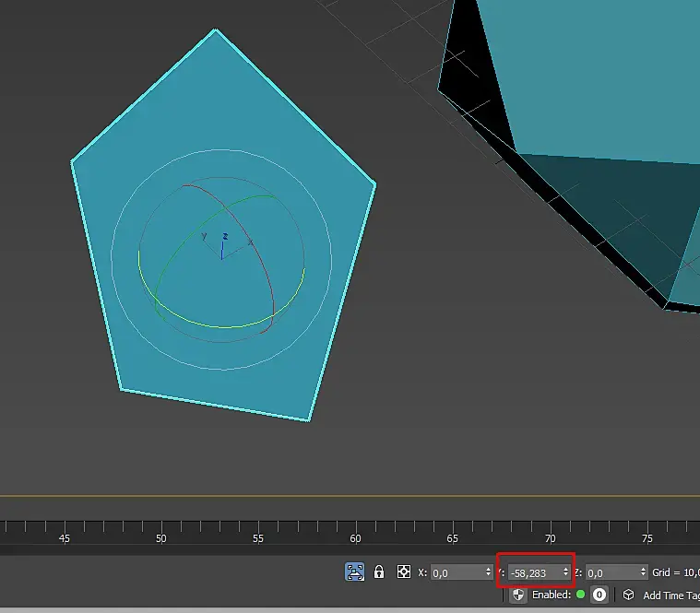Click the Z coordinate spinner arrows

tap(643, 572)
